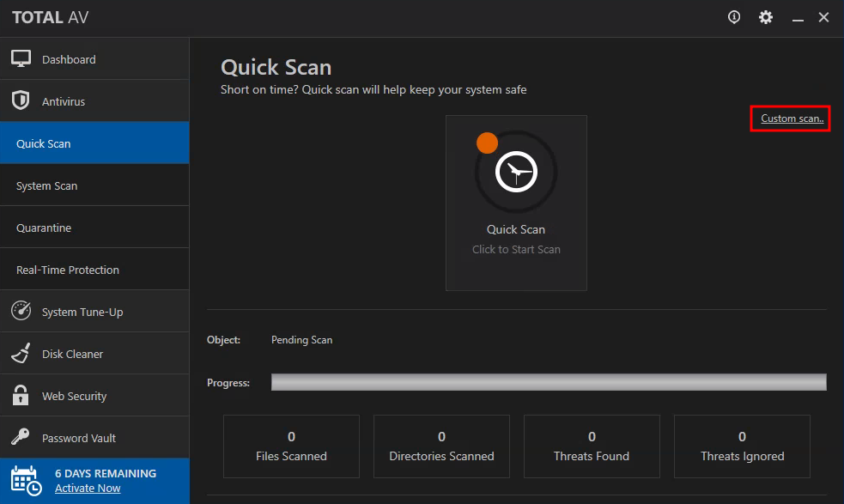This screenshot has width=844, height=504.
Task: Click the calendar trial icon
Action: (26, 481)
